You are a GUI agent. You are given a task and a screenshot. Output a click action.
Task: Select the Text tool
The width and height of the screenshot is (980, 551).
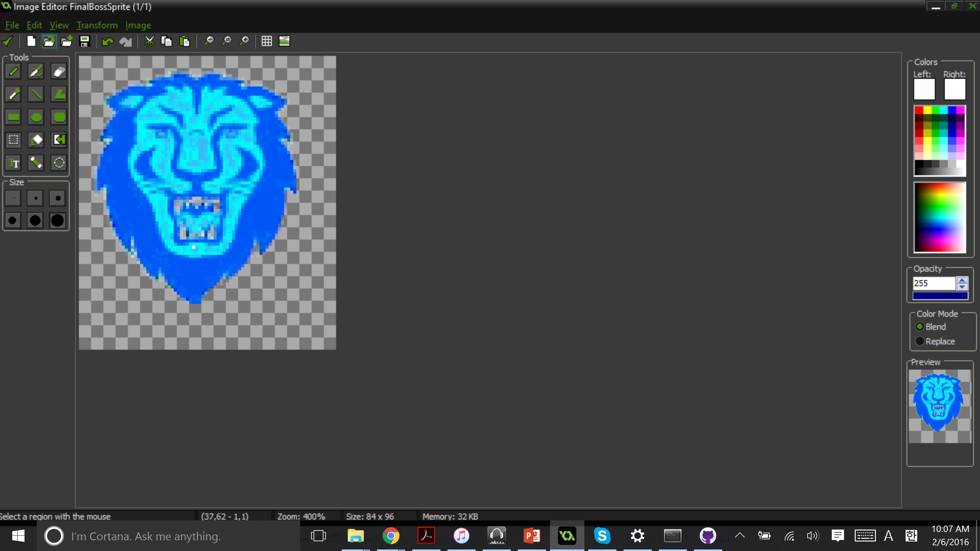click(x=13, y=163)
